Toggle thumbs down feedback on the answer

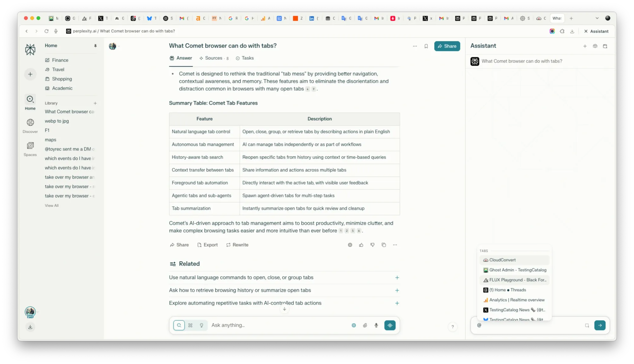click(x=372, y=245)
